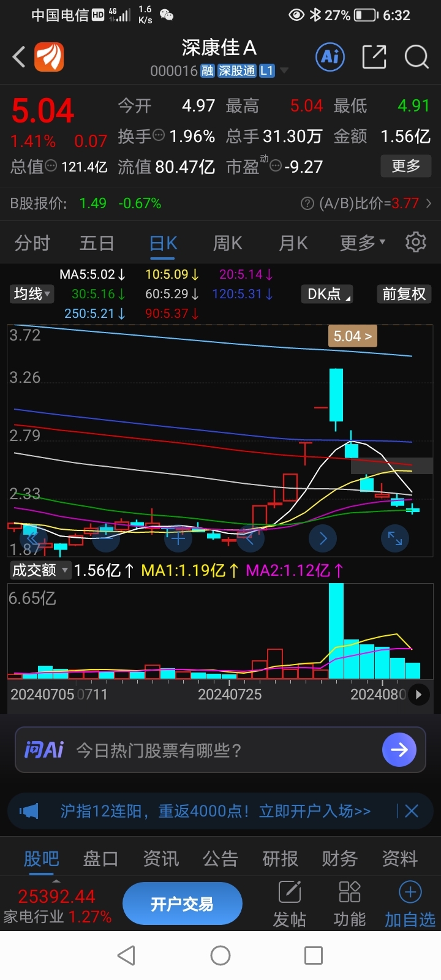Tap 250:5.21 moving average label

(x=95, y=314)
